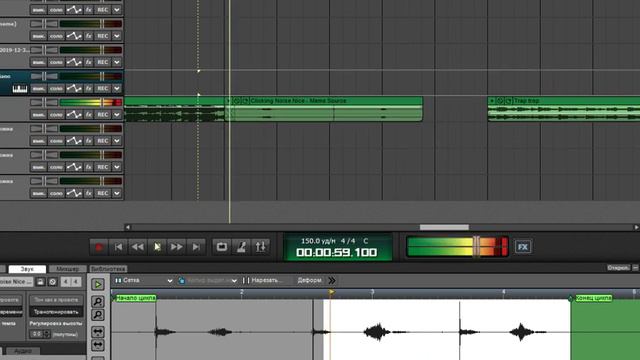Jump to the project end in the transport

[196, 247]
